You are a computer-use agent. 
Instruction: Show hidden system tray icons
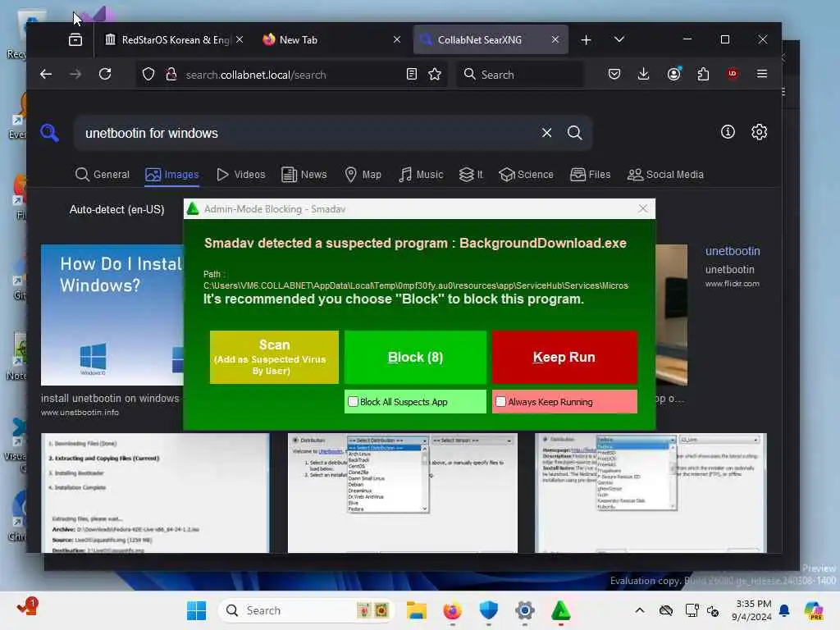(x=640, y=610)
